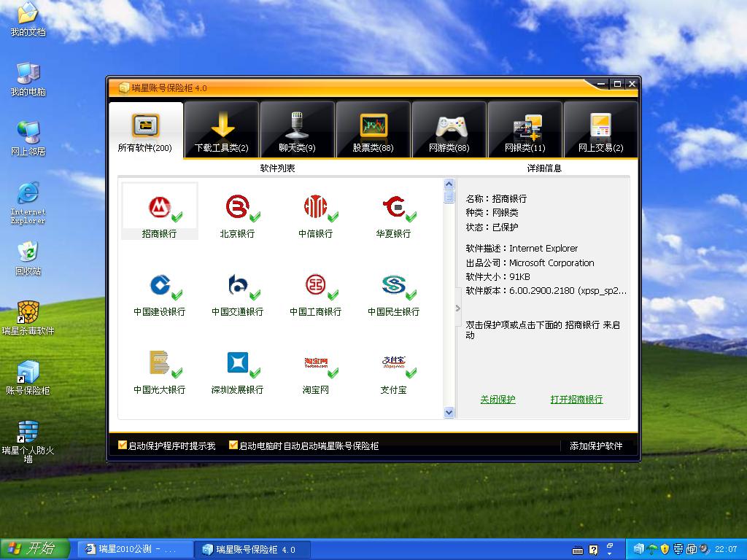The image size is (747, 560).
Task: Select 瑞星个人防火墙 desktop shortcut
Action: 28,443
